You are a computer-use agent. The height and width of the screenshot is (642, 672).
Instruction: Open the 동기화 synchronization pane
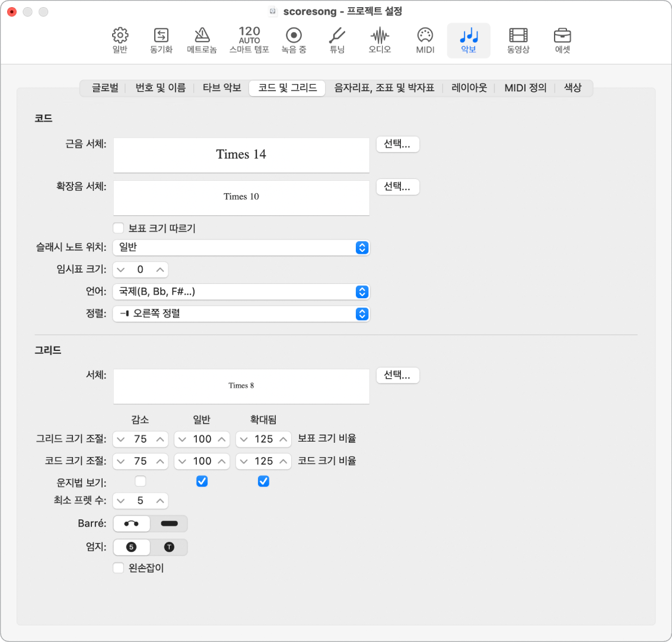(x=161, y=40)
